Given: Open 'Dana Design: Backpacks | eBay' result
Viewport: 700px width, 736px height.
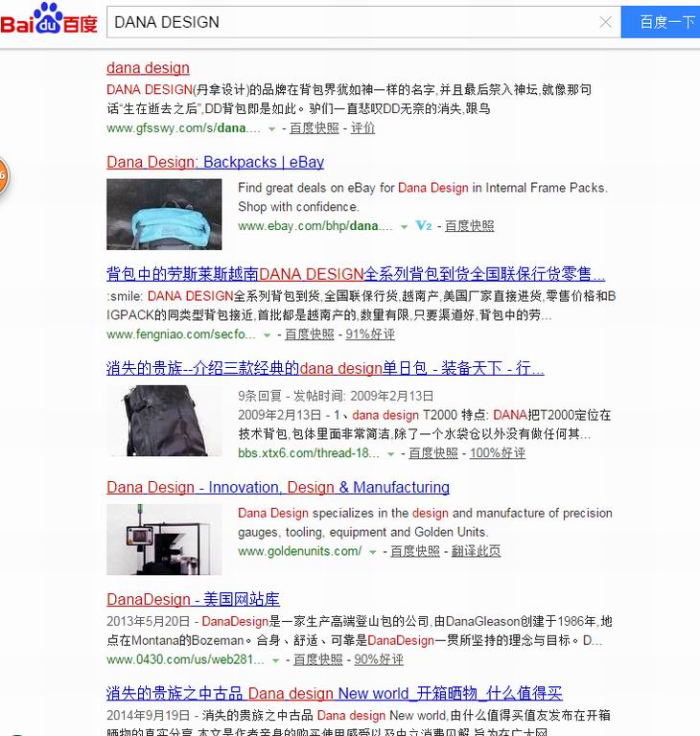Looking at the screenshot, I should [215, 162].
